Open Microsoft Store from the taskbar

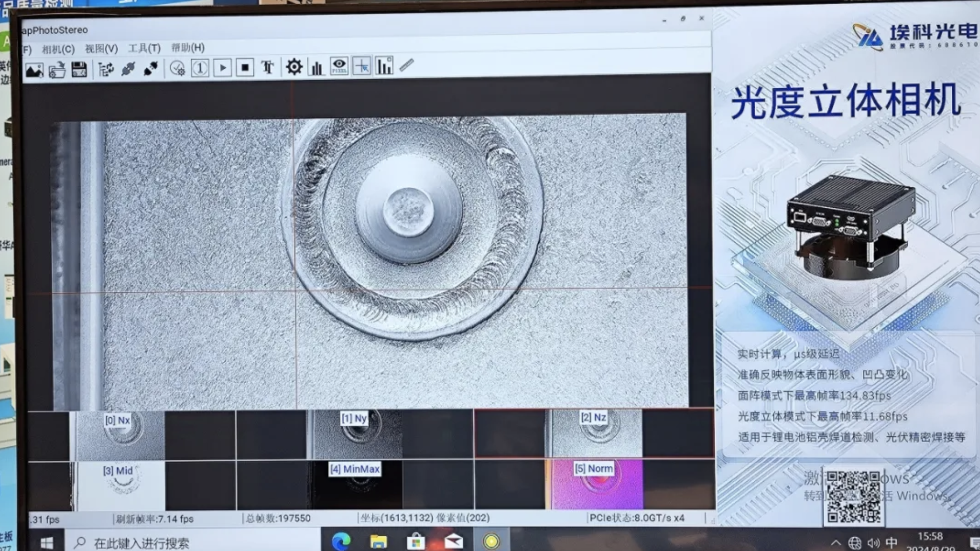pyautogui.click(x=416, y=541)
